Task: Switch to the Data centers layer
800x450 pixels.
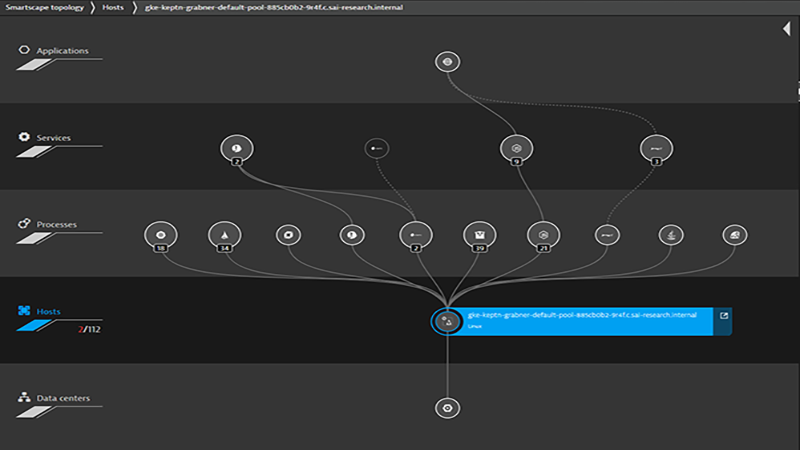Action: point(63,398)
